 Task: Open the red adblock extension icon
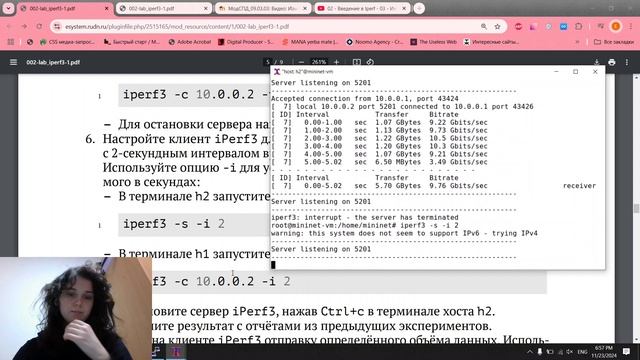(518, 27)
